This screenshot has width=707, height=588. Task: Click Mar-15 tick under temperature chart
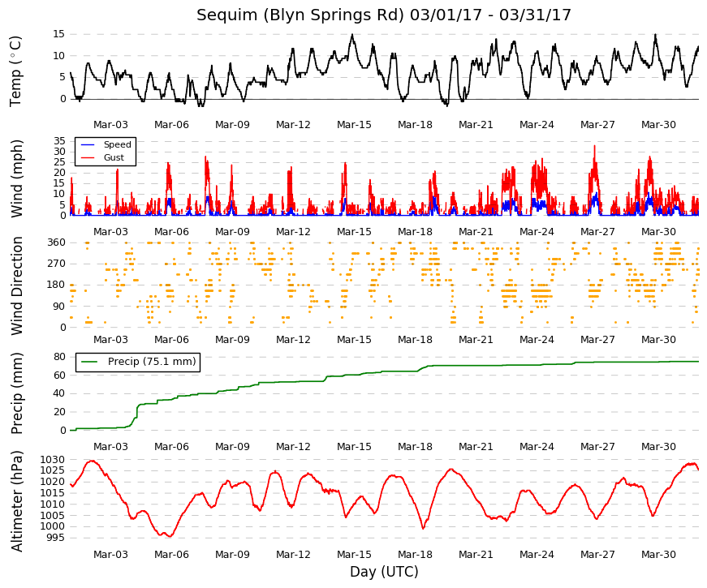pyautogui.click(x=354, y=125)
